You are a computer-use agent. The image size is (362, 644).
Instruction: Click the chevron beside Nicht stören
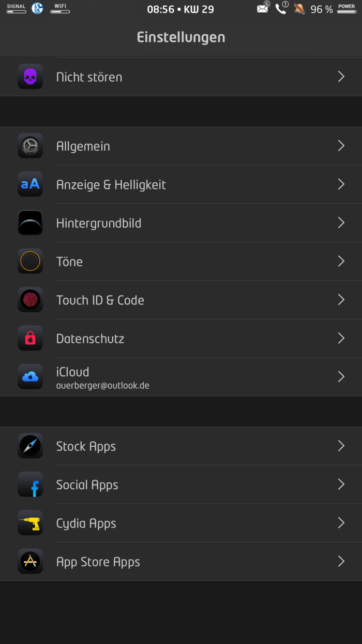tap(341, 77)
